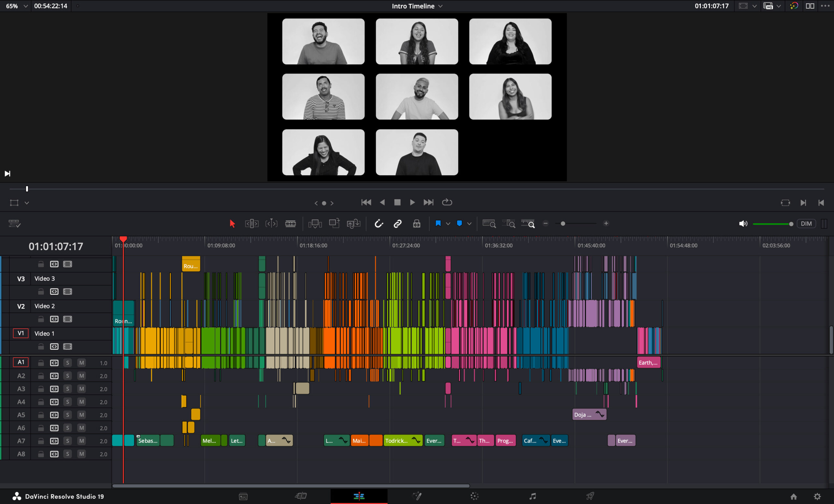Lock the Video 1 track

point(41,346)
